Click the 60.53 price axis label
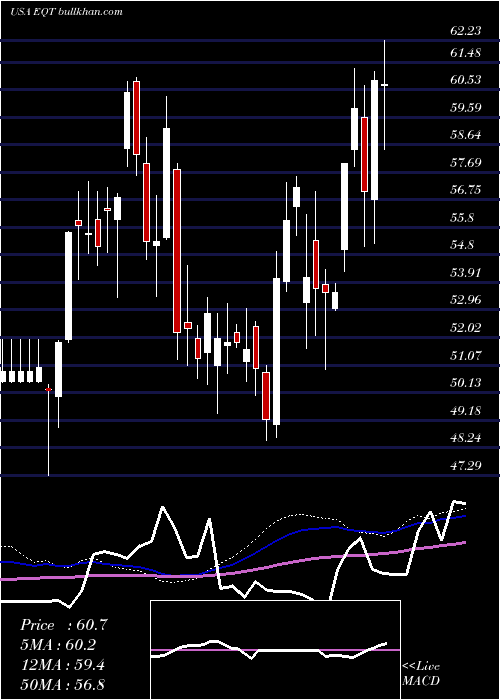 coord(466,80)
